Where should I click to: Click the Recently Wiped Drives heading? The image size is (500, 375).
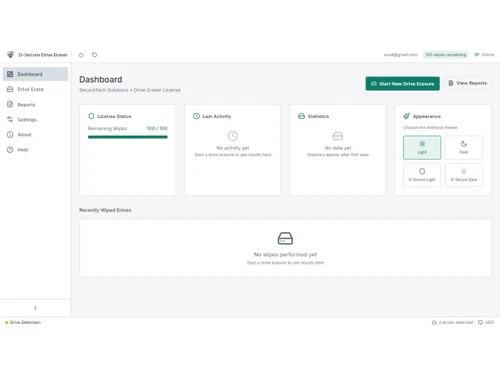click(x=105, y=210)
